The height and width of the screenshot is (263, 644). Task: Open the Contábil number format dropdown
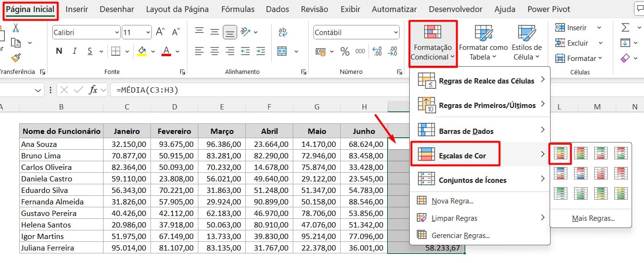point(395,32)
